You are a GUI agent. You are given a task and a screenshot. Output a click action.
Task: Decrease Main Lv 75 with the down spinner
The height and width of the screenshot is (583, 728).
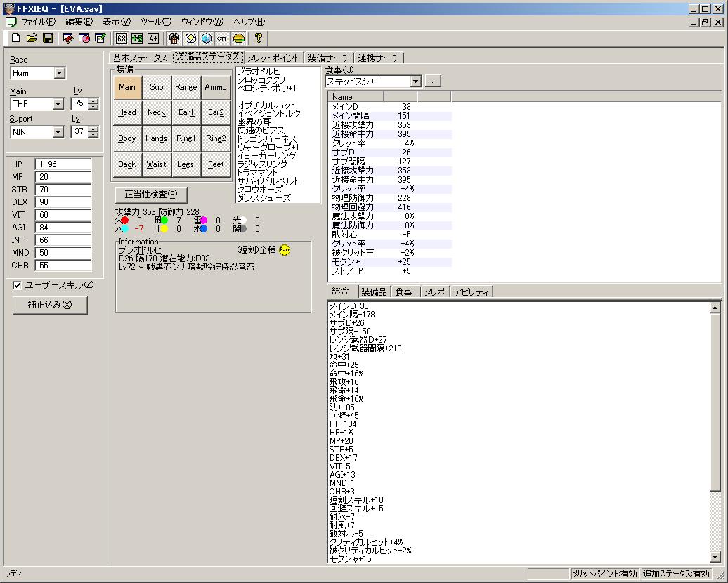point(93,107)
